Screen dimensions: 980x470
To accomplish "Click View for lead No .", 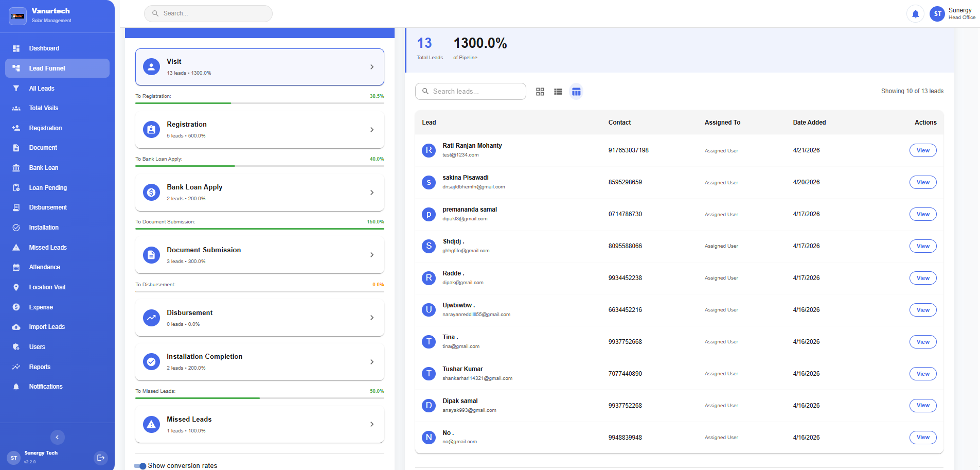I will [923, 438].
